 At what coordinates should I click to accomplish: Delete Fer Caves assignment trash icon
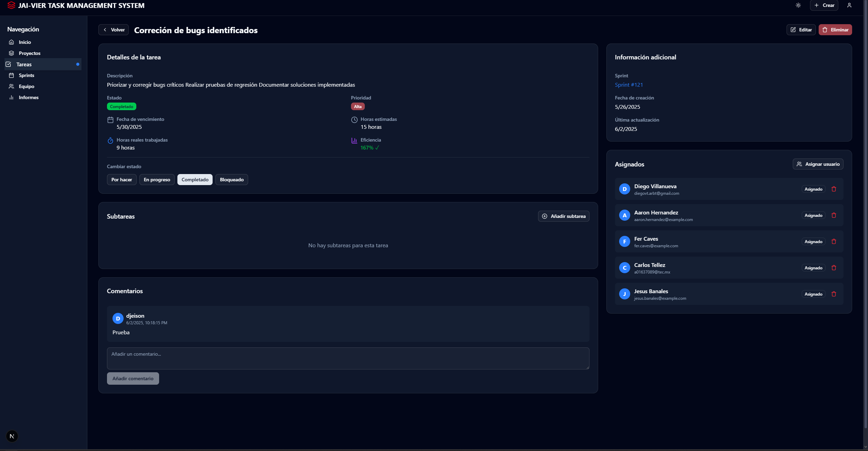point(834,241)
